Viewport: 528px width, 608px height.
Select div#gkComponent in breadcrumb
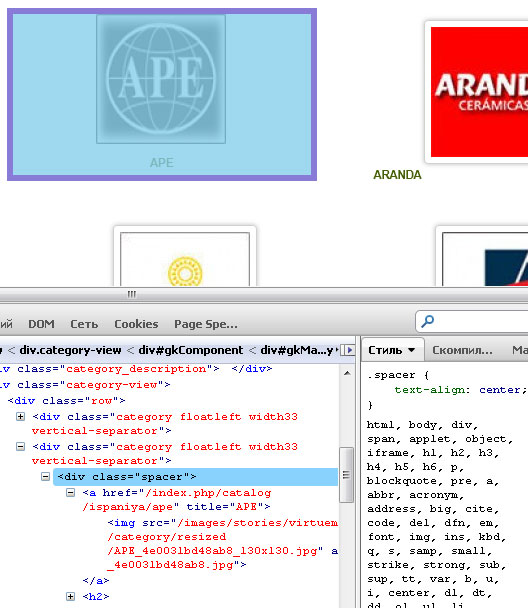click(x=191, y=350)
